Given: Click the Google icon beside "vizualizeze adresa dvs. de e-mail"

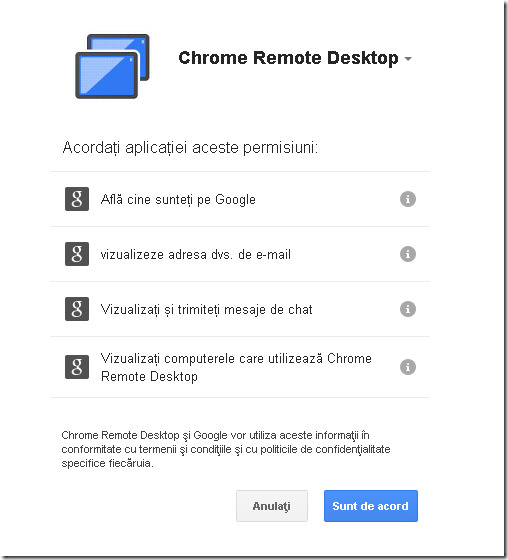Looking at the screenshot, I should click(x=77, y=254).
